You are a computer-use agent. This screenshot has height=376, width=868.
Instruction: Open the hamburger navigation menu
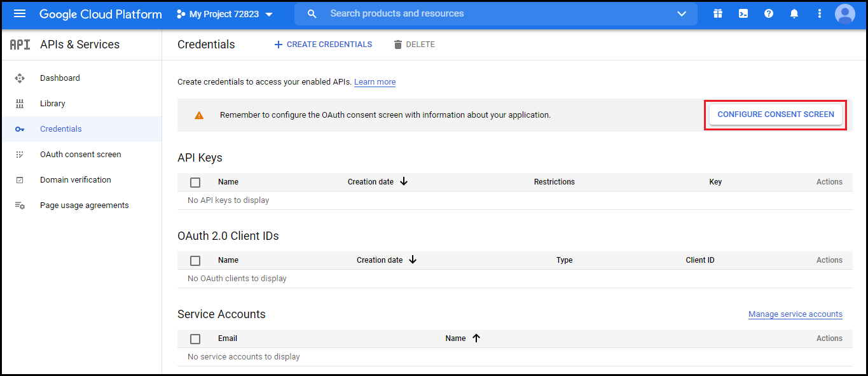pyautogui.click(x=20, y=14)
